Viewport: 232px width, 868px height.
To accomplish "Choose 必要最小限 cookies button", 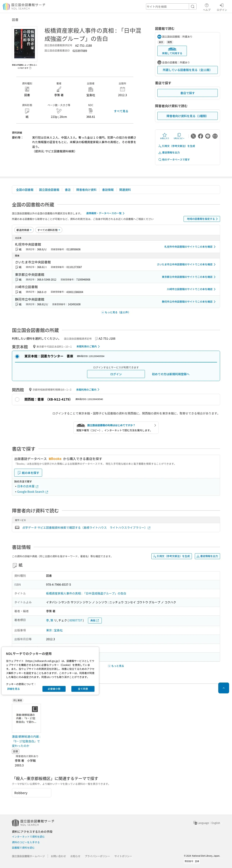I will tap(54, 689).
